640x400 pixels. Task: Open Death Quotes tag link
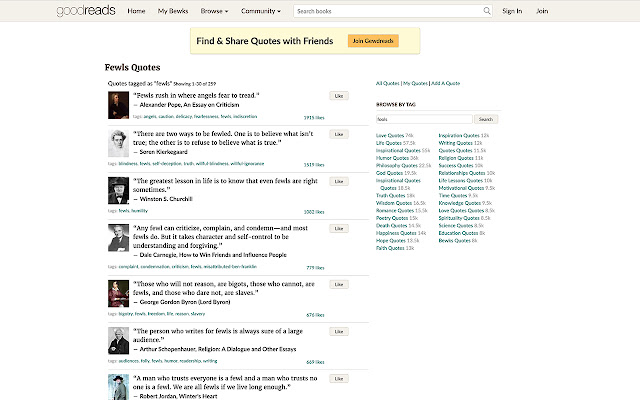391,225
